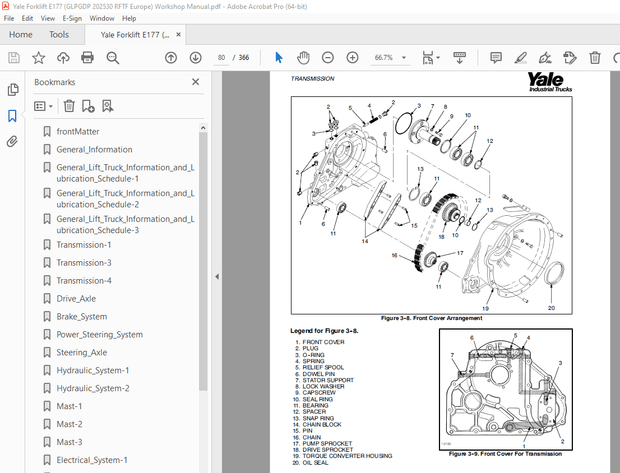The image size is (620, 473).
Task: Go to the next page arrow
Action: (195, 58)
